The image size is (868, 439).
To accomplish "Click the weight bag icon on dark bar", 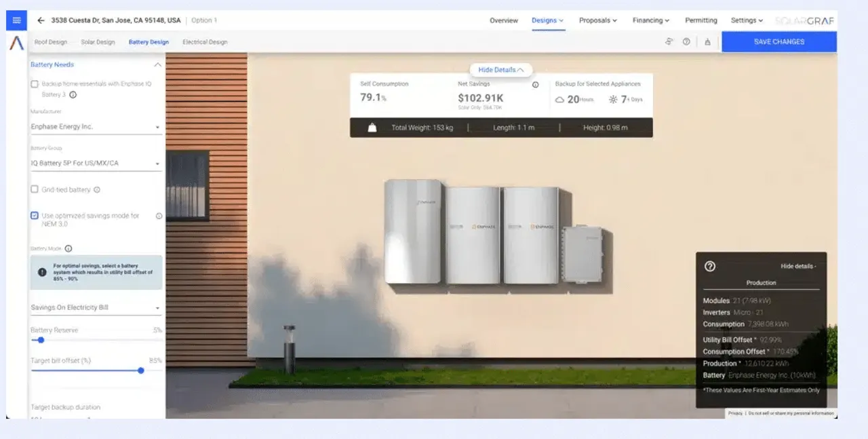I will [371, 126].
